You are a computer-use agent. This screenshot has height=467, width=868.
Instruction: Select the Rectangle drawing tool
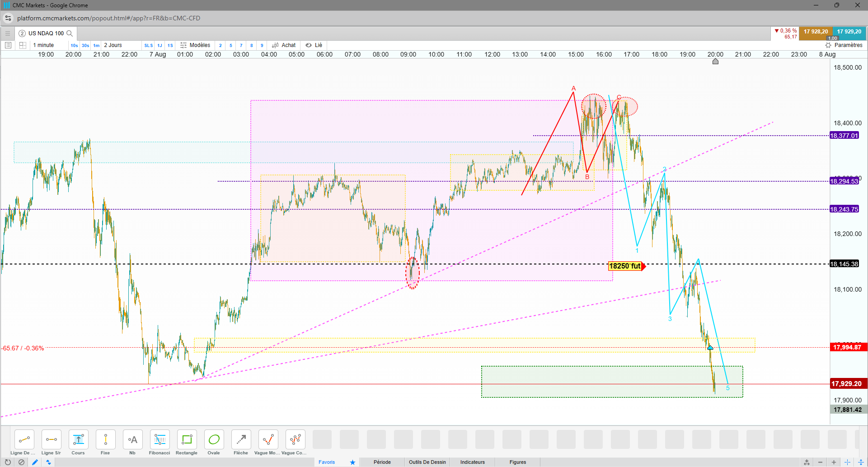(187, 439)
